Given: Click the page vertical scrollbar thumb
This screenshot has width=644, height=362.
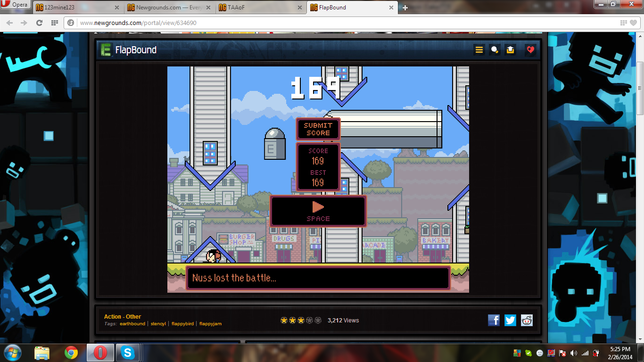Looking at the screenshot, I should [x=640, y=88].
